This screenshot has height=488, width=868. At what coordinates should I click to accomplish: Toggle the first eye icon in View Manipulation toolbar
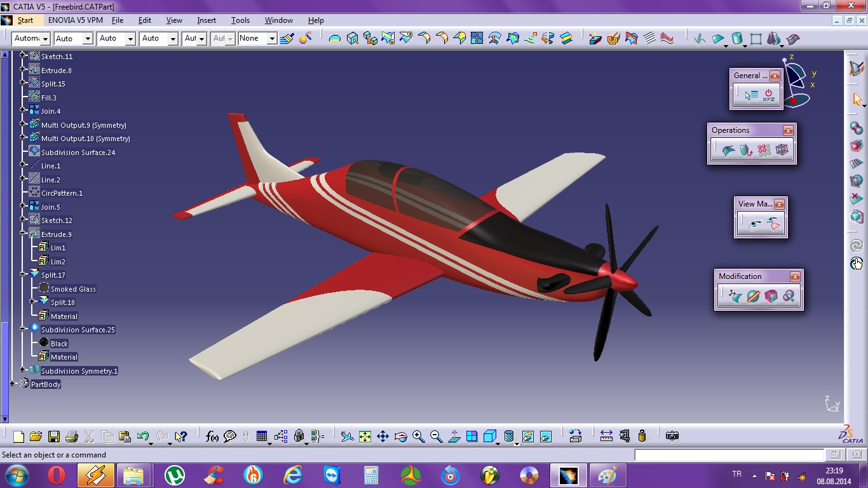[x=755, y=224]
